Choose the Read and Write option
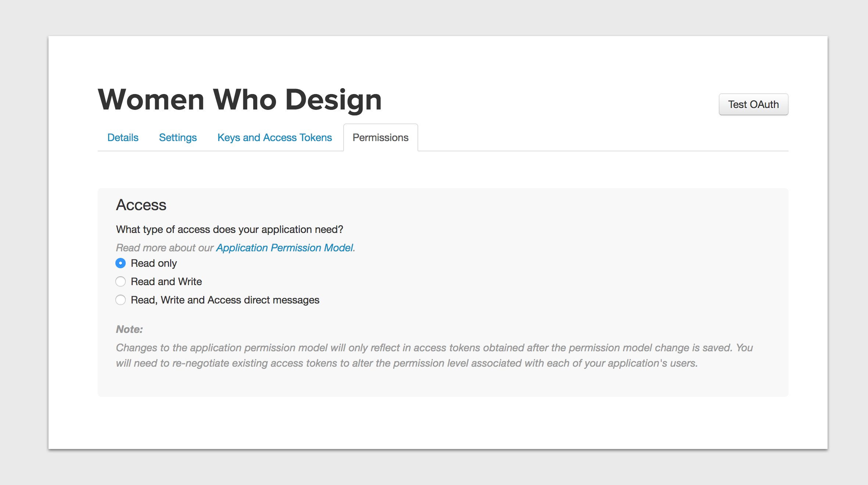Image resolution: width=868 pixels, height=485 pixels. point(121,281)
